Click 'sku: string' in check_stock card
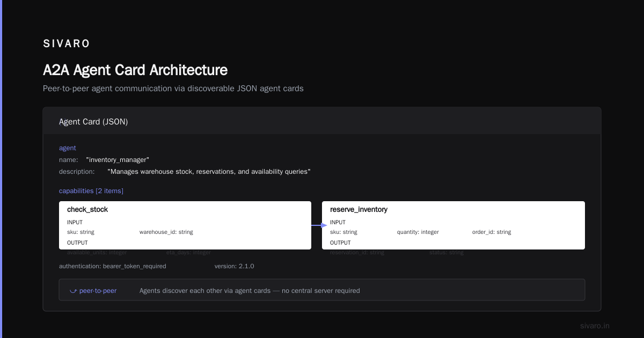This screenshot has height=338, width=644. [x=80, y=232]
